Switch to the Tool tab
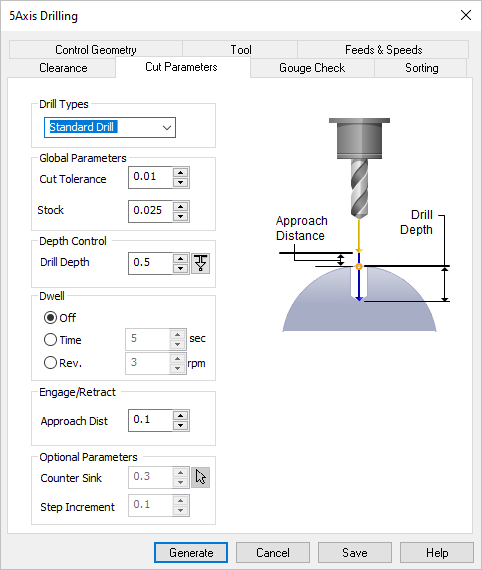Screen dimensions: 482x570 click(x=241, y=50)
